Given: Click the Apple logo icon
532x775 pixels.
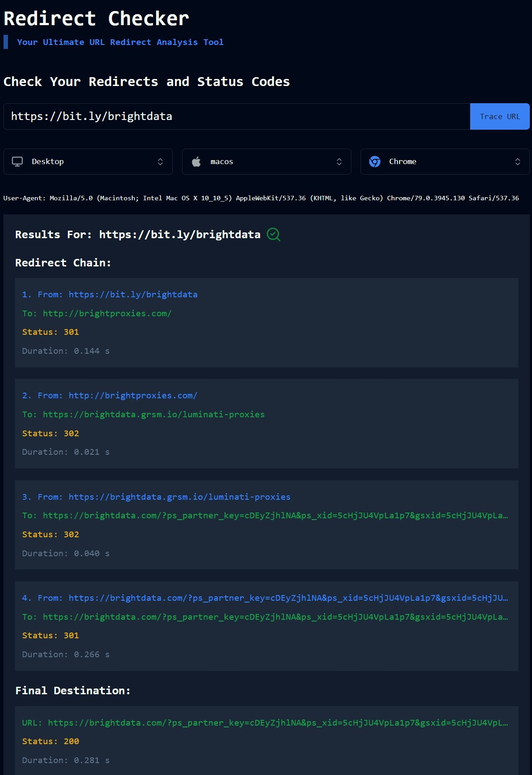Looking at the screenshot, I should [x=197, y=161].
